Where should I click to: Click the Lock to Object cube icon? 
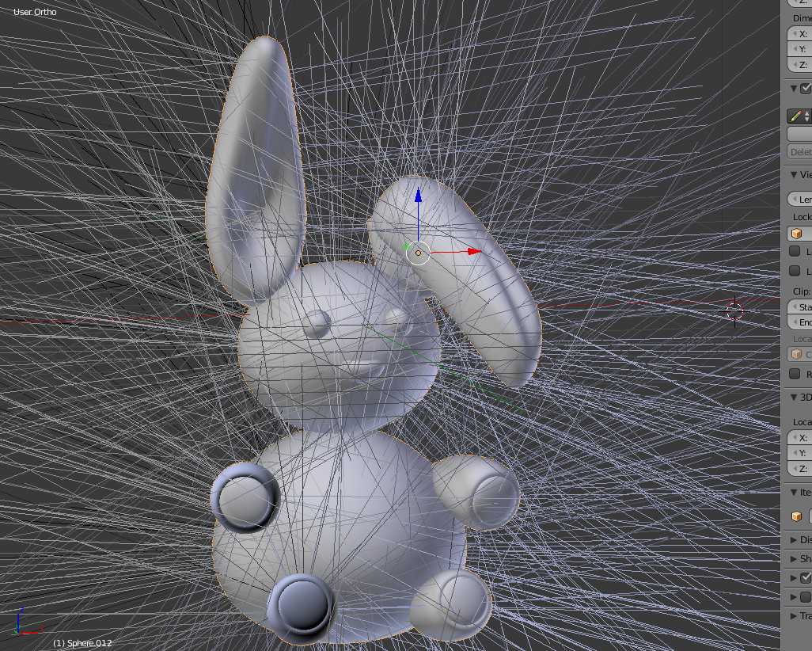(x=796, y=234)
